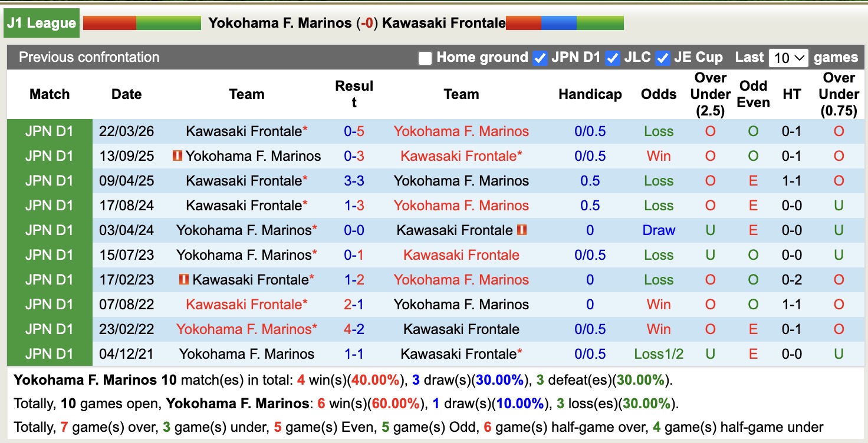Screen dimensions: 868x443
Task: Uncheck the JLC filter checkbox
Action: [x=613, y=57]
